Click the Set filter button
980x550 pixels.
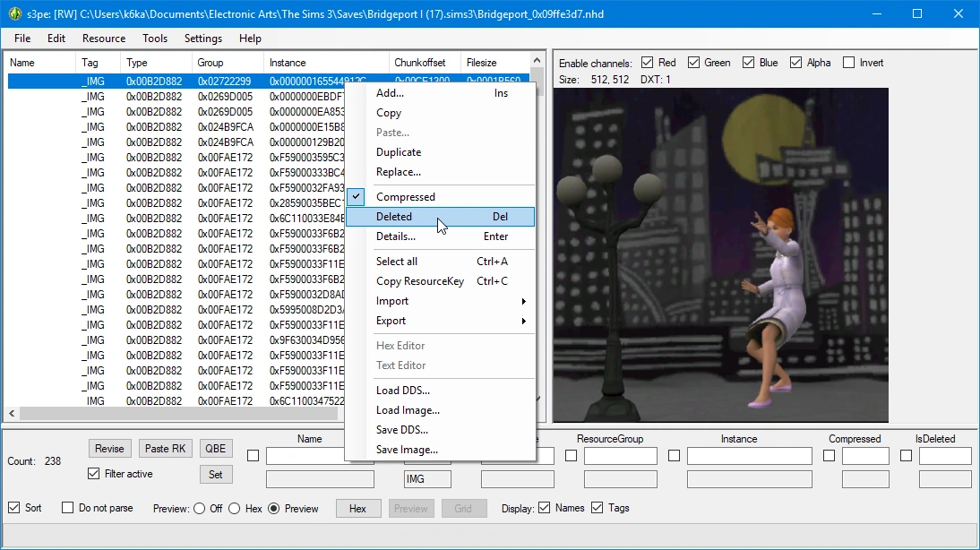click(x=216, y=475)
